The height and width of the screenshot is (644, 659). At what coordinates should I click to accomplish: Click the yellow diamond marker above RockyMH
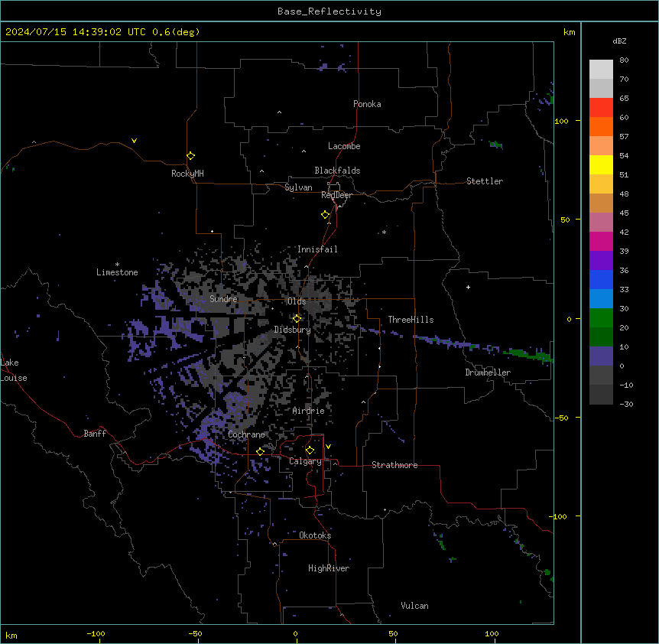pos(191,156)
